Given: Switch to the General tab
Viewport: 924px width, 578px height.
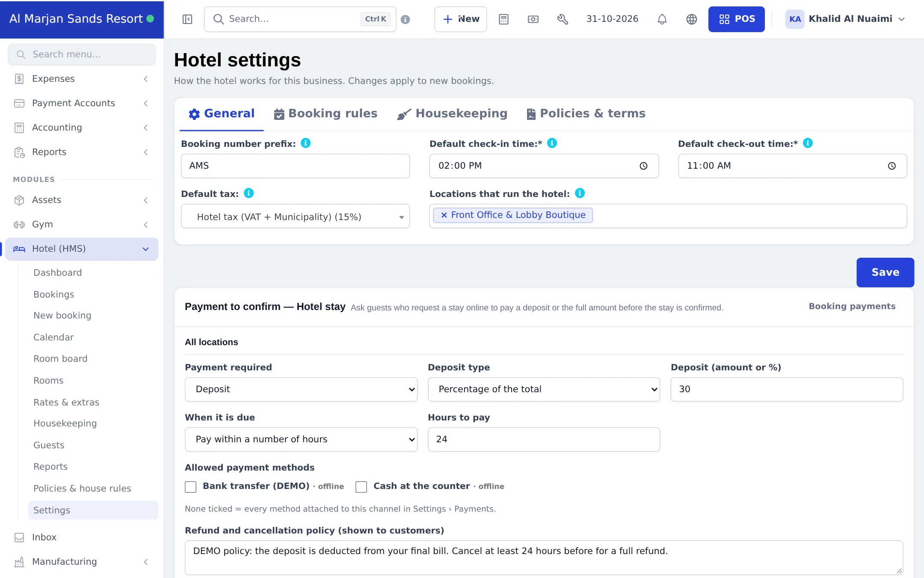Looking at the screenshot, I should pos(222,113).
